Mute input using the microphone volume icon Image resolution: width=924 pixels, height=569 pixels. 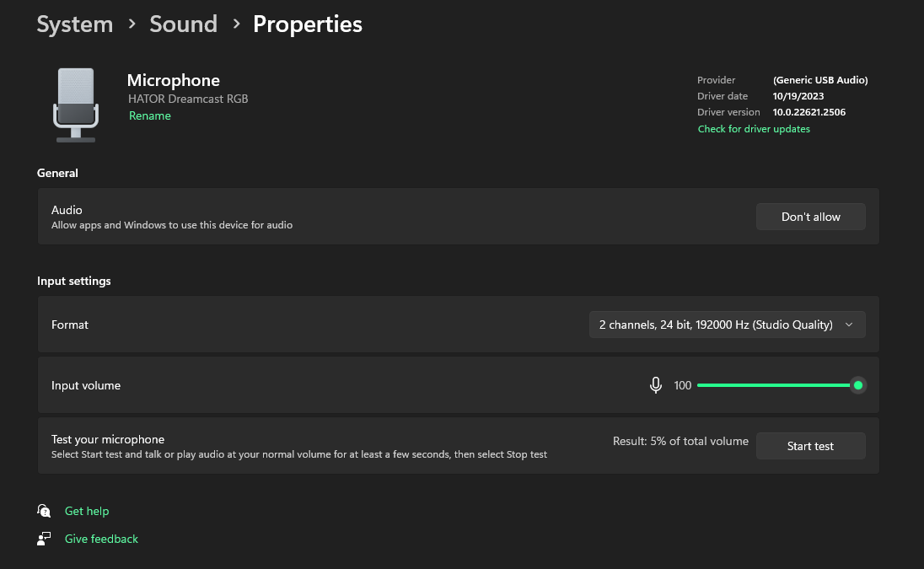pyautogui.click(x=656, y=385)
